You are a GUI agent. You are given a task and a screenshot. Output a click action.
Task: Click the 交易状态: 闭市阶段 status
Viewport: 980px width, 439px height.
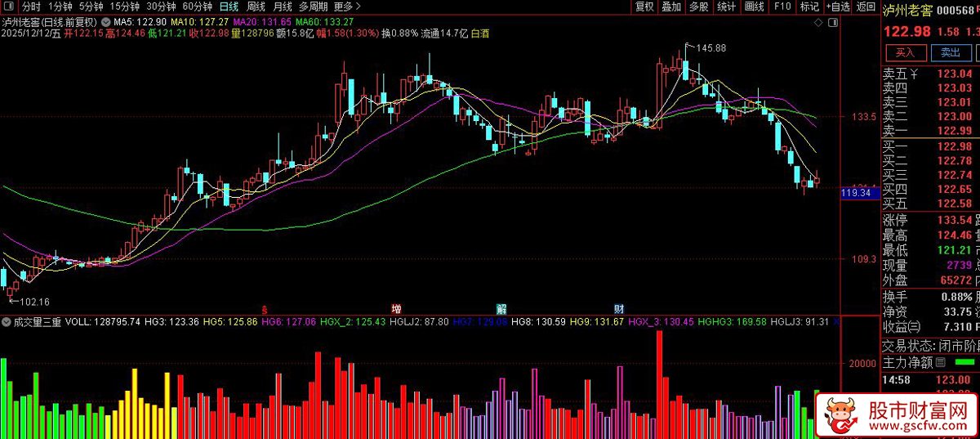[x=931, y=345]
